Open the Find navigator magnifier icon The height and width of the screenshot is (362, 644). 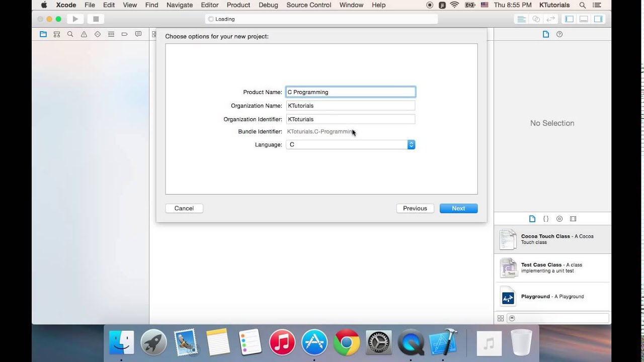click(x=70, y=34)
